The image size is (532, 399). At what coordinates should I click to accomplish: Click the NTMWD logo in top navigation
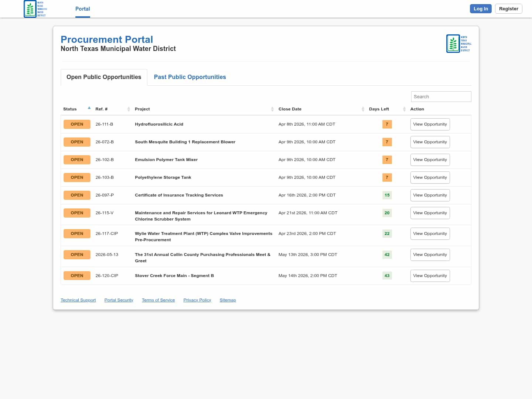click(x=35, y=9)
